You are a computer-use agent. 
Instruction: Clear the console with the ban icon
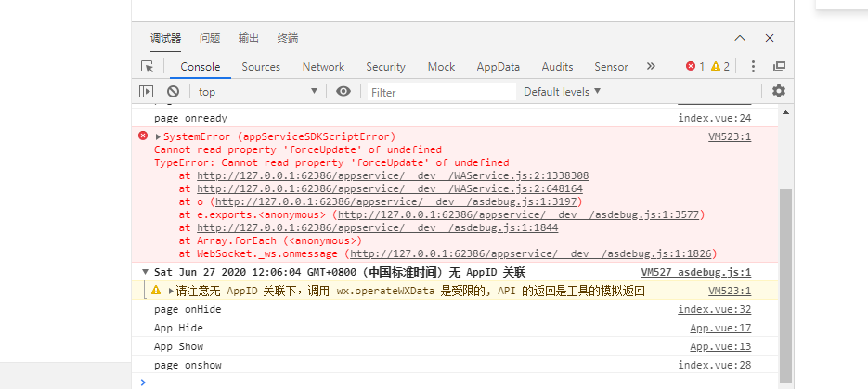(x=174, y=91)
